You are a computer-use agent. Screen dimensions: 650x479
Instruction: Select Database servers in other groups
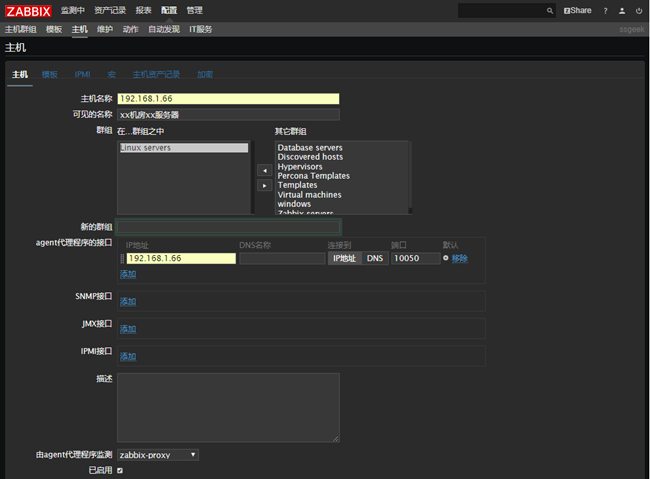[310, 148]
